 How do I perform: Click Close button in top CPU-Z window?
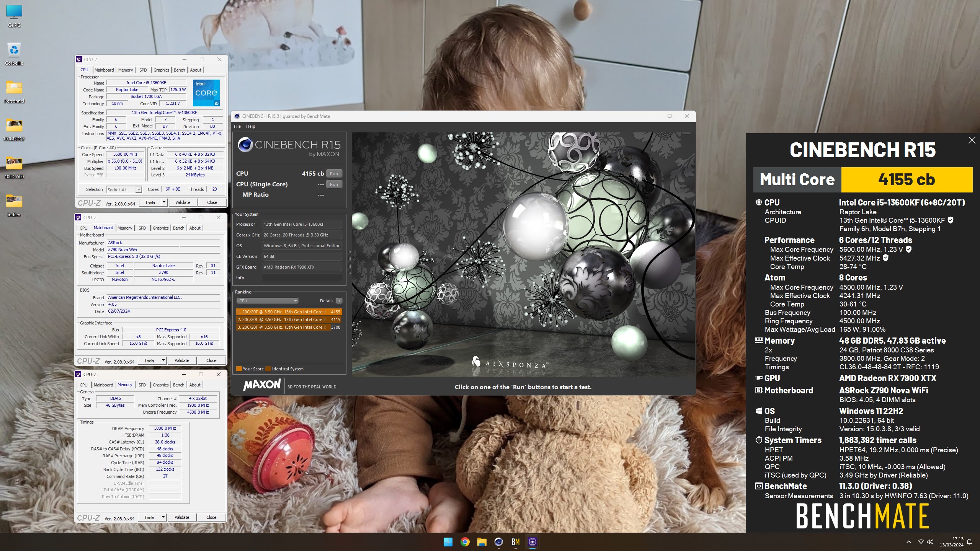(212, 202)
